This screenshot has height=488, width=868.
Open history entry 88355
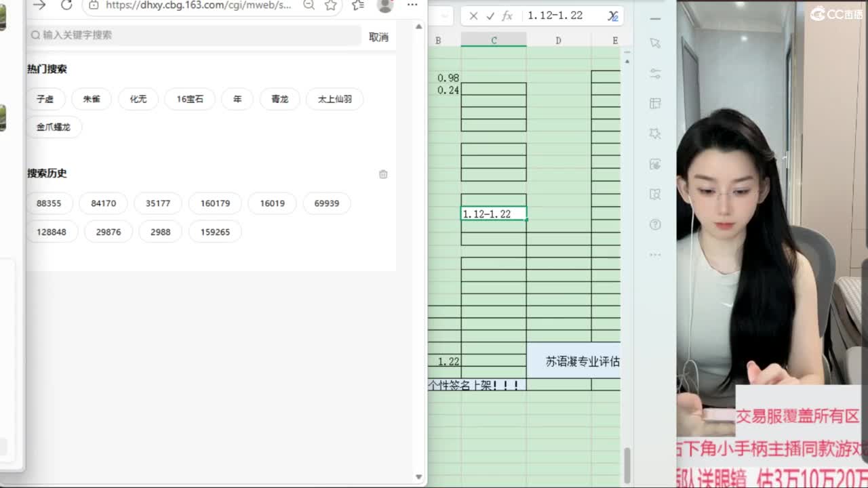(x=49, y=203)
